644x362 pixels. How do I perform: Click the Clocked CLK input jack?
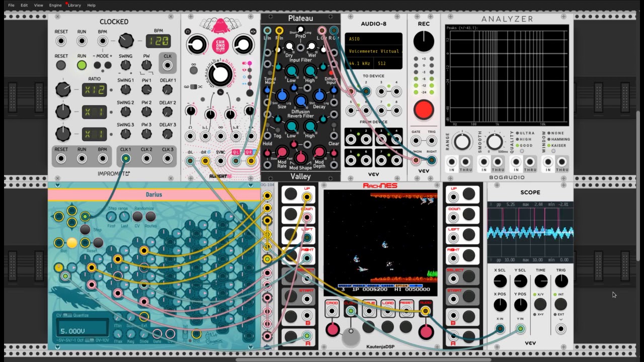[168, 65]
